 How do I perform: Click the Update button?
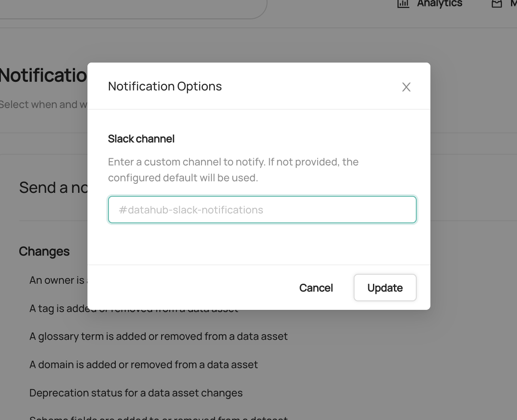coord(385,288)
